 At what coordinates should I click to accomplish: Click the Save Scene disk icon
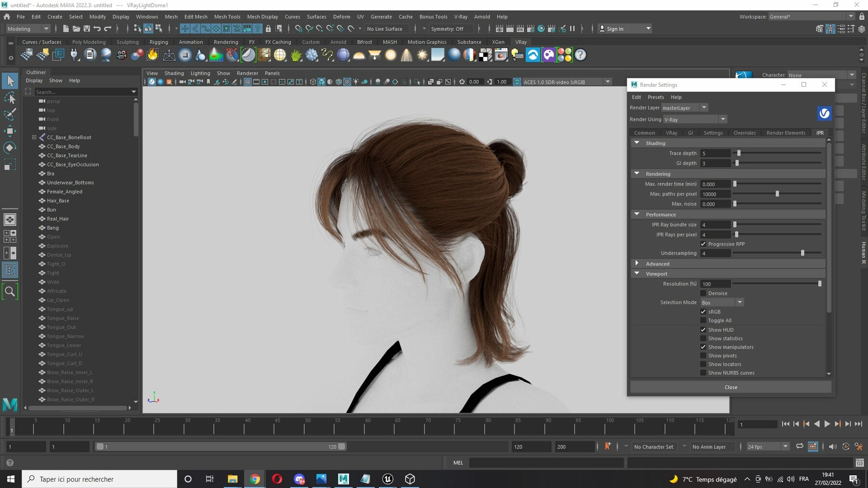(x=87, y=29)
